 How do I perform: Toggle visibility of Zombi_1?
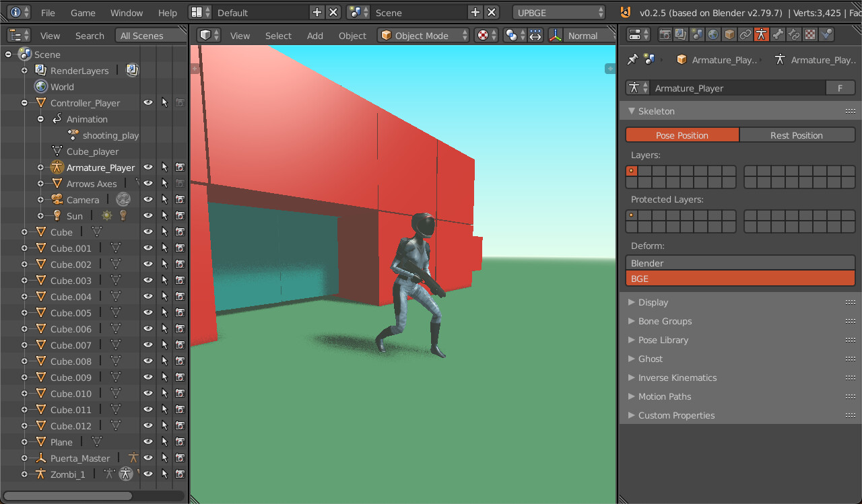coord(148,474)
